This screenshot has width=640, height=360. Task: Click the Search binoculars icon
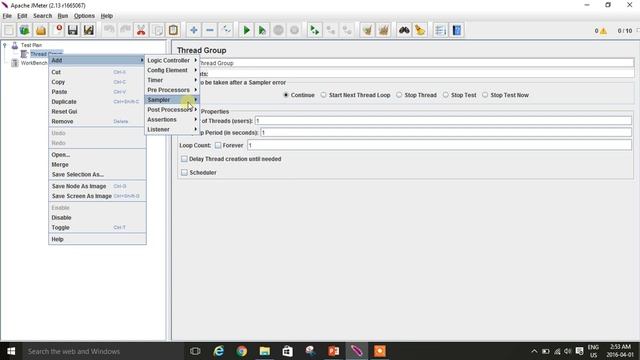click(404, 30)
